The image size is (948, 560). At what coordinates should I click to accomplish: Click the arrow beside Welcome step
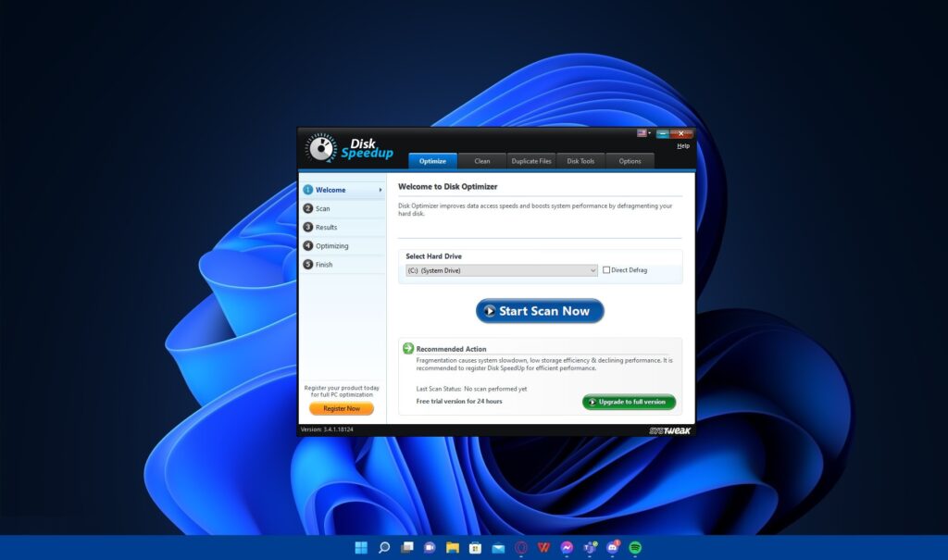click(x=380, y=190)
